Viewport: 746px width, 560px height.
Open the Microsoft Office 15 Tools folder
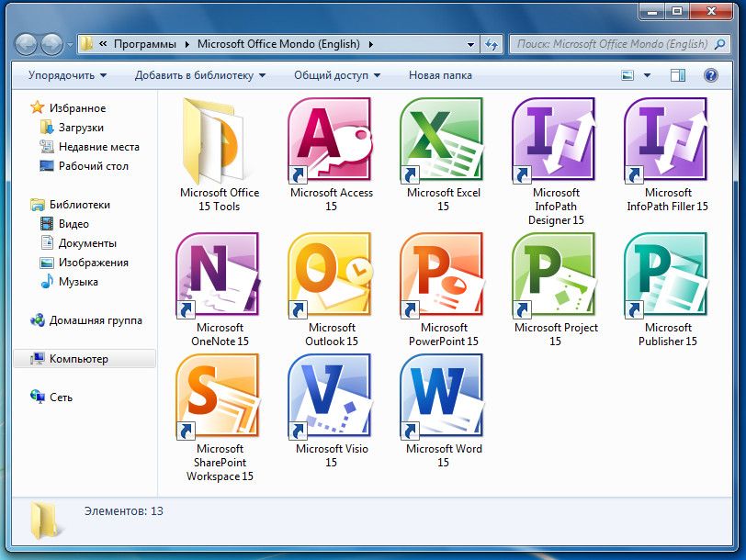(x=219, y=141)
